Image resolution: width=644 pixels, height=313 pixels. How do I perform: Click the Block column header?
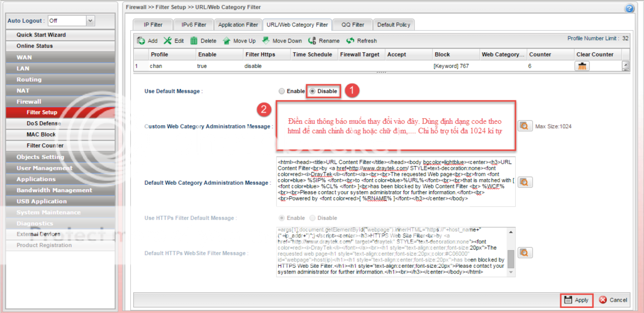click(x=455, y=54)
